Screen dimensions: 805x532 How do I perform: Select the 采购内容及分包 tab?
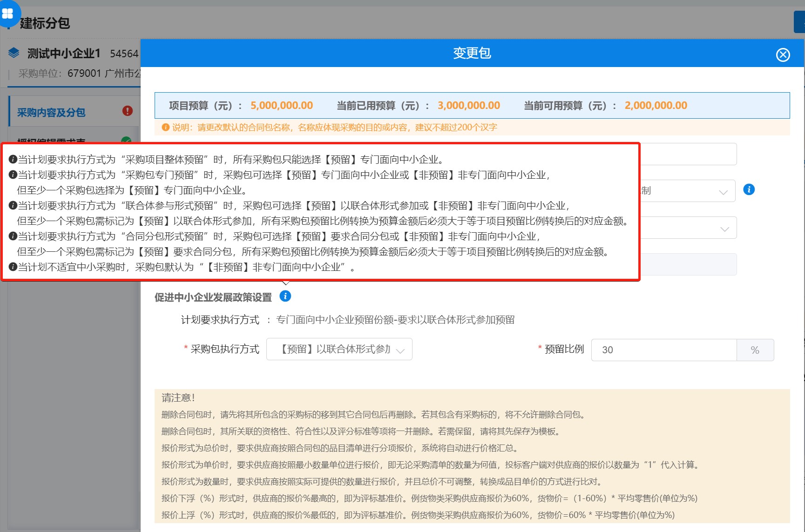click(x=51, y=112)
